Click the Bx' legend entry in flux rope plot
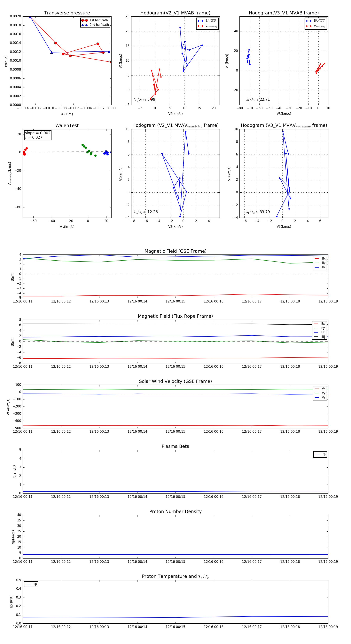The image size is (351, 644). [x=320, y=324]
